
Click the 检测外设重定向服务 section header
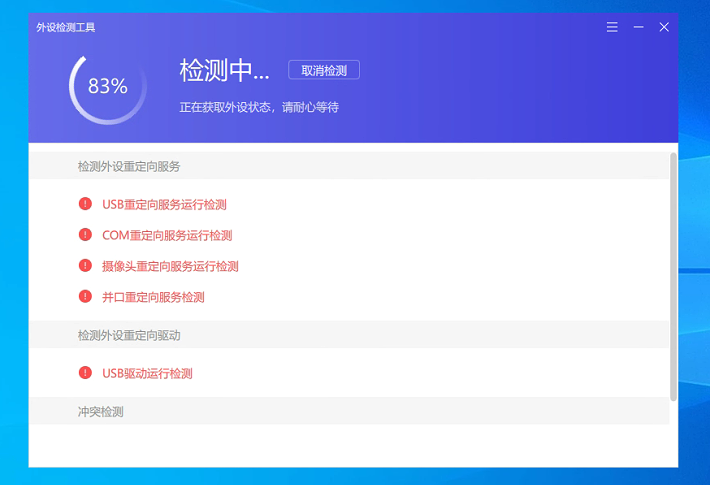pyautogui.click(x=349, y=166)
